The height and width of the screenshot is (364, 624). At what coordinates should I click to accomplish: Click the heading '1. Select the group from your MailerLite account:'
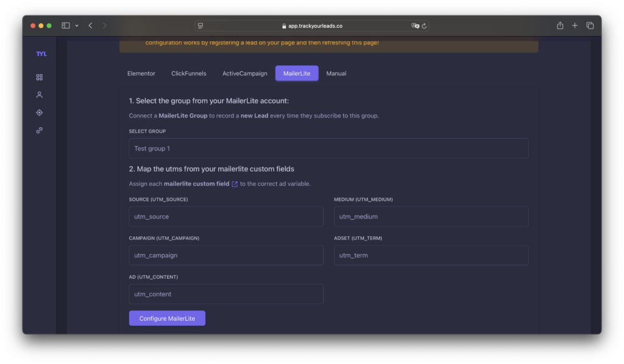[x=209, y=101]
